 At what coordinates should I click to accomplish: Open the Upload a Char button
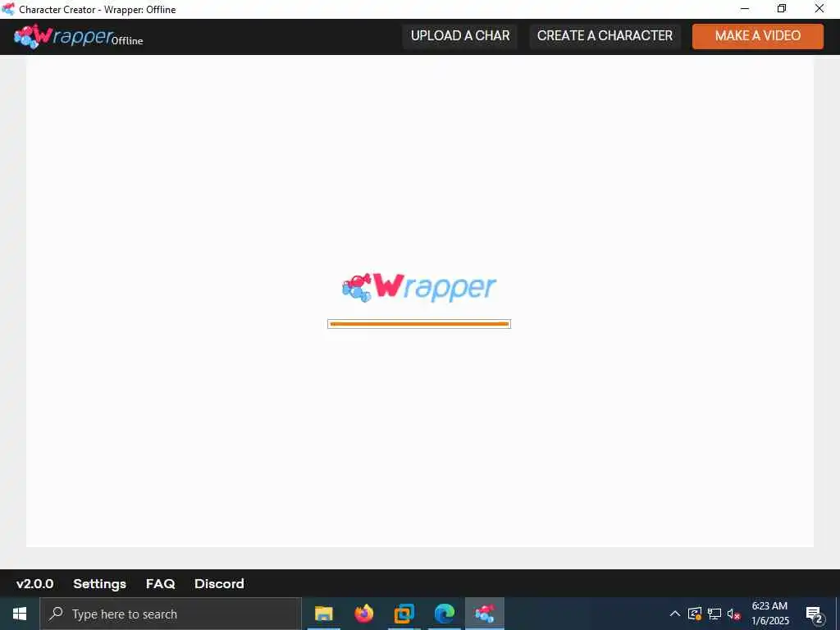460,36
